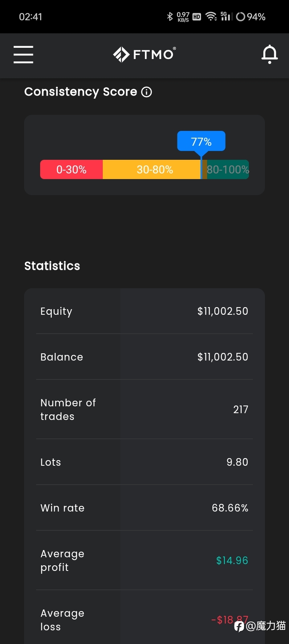This screenshot has width=289, height=644.
Task: Tap the 77% score marker
Action: [201, 142]
